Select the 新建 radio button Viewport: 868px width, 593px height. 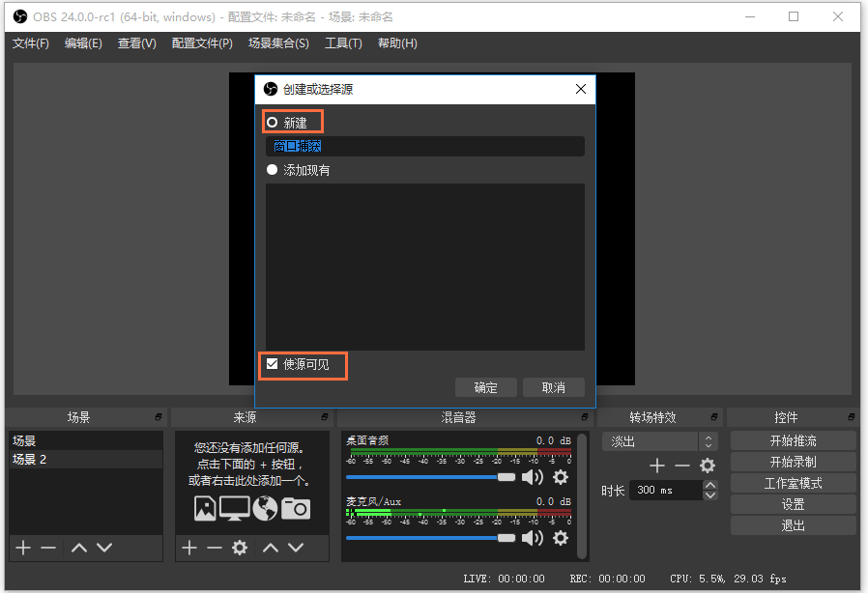point(272,121)
